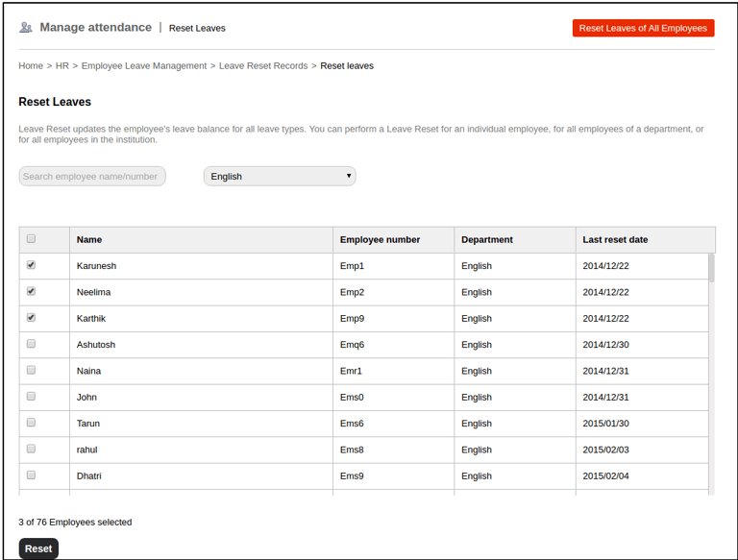Image resolution: width=738 pixels, height=560 pixels.
Task: Uncheck the checkbox for Karunesh
Action: coord(32,265)
